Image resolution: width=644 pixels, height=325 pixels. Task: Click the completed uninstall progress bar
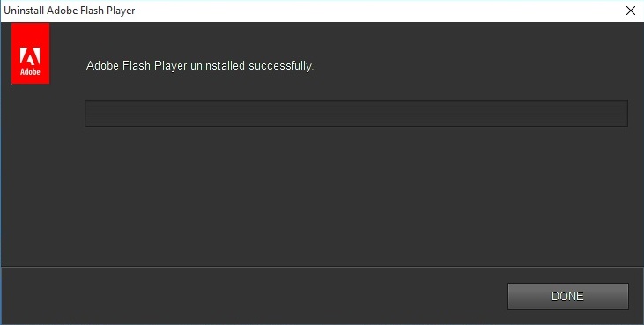pyautogui.click(x=356, y=113)
